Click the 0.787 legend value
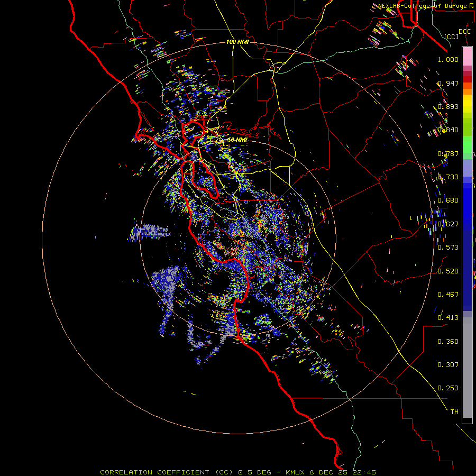This screenshot has height=476, width=476. [x=448, y=153]
